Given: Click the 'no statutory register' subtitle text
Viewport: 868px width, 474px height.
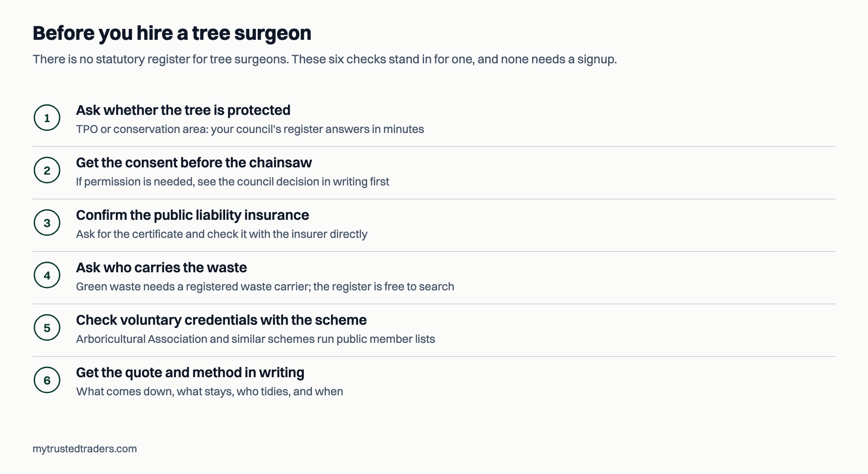Looking at the screenshot, I should (x=325, y=59).
